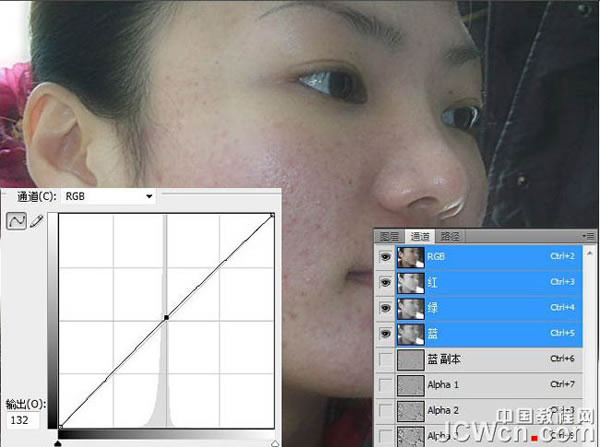Open the channel dropdown showing RGB

tap(108, 197)
